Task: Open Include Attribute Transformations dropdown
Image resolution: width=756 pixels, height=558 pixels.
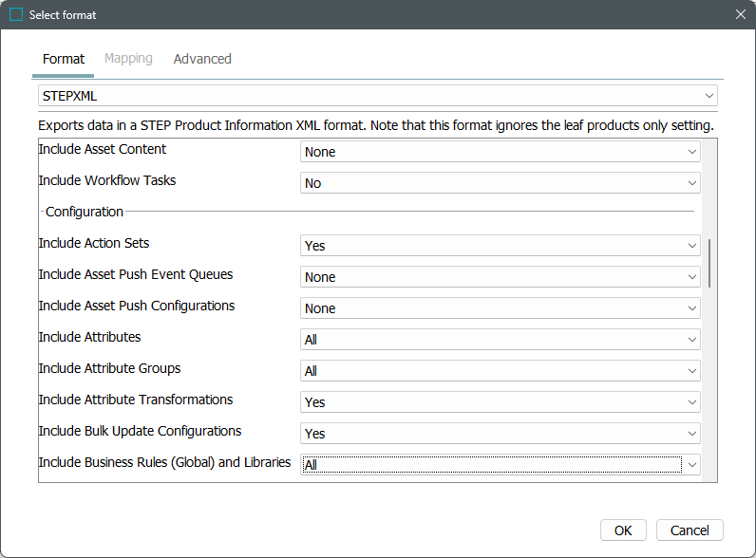Action: coord(501,402)
